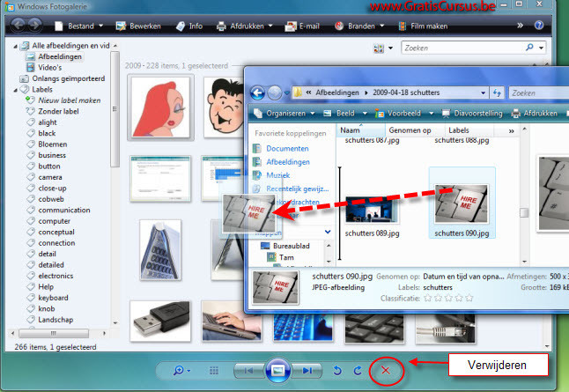This screenshot has width=569, height=392.
Task: Open the zoom magnifier control
Action: (181, 371)
